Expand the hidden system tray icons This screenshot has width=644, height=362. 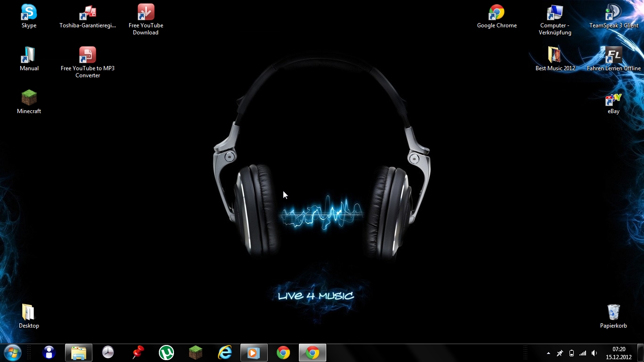click(x=548, y=353)
